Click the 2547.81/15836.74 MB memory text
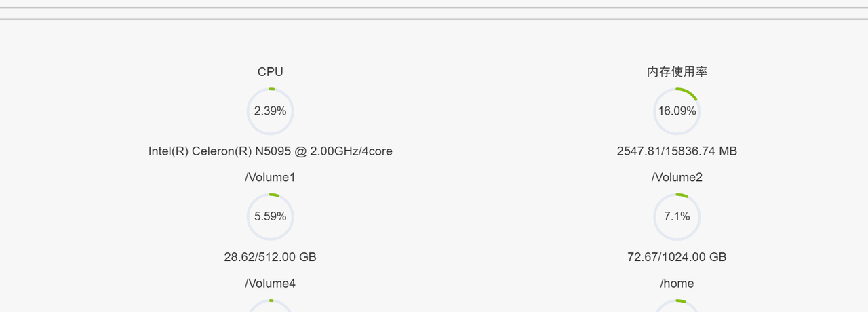 677,151
